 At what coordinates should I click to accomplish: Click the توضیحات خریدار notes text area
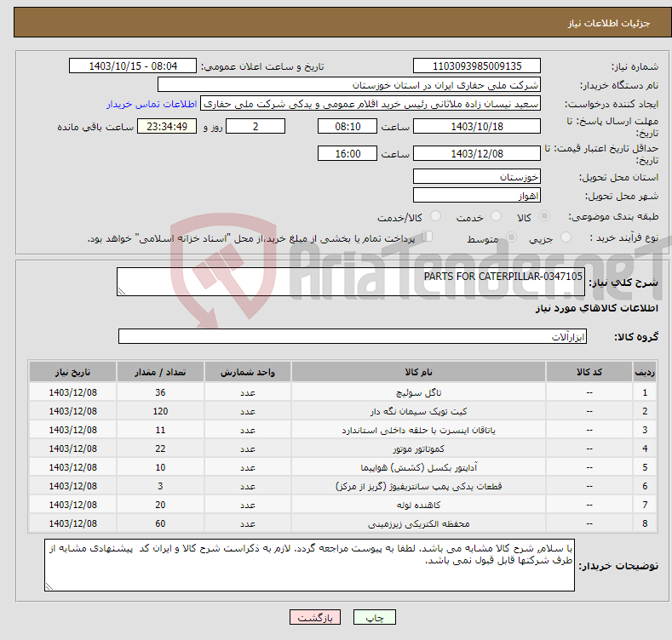click(309, 565)
